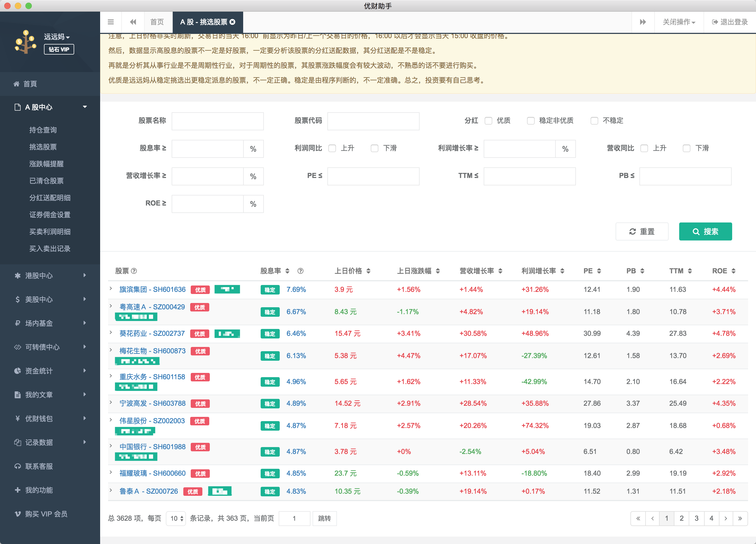Click the 退出登录 logout button
756x544 pixels.
point(730,22)
